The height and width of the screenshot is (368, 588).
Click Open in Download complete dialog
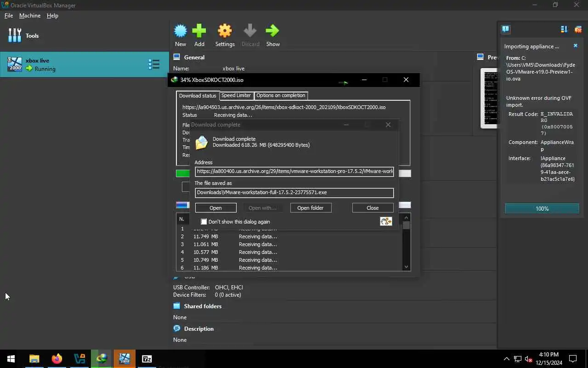(x=215, y=208)
